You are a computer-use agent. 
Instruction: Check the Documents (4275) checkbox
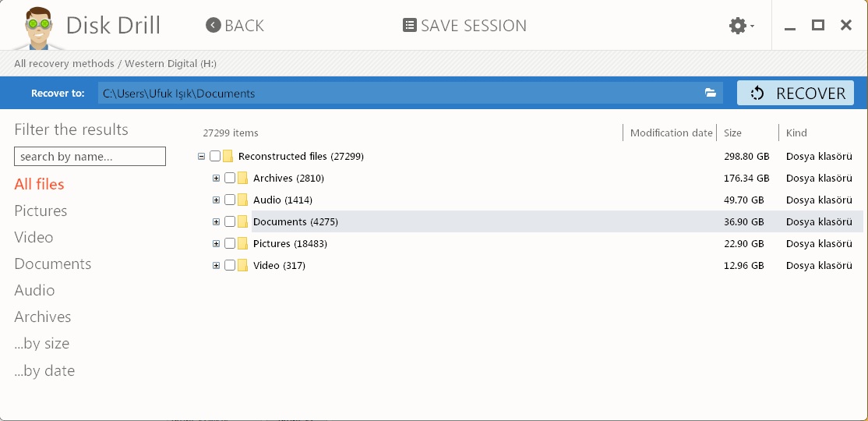pyautogui.click(x=230, y=221)
